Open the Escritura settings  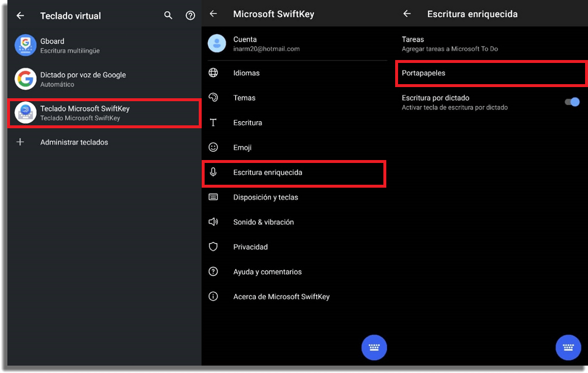tap(295, 122)
